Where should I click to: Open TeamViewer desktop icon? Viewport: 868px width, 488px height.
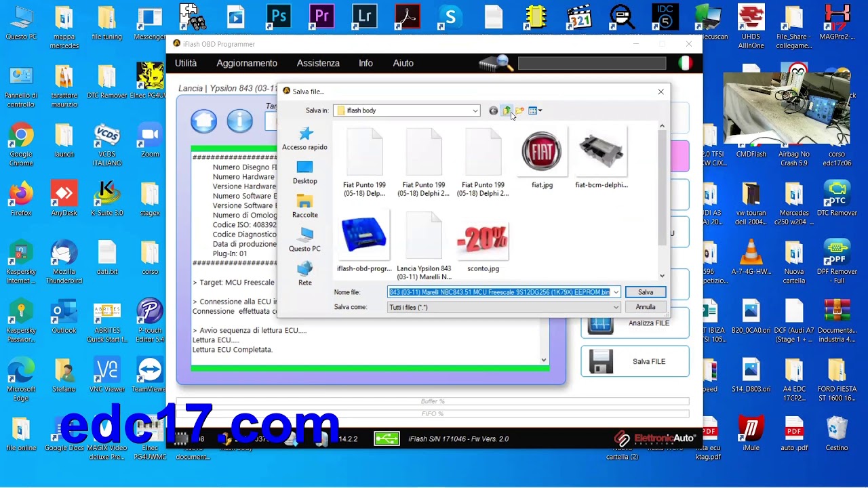[150, 375]
